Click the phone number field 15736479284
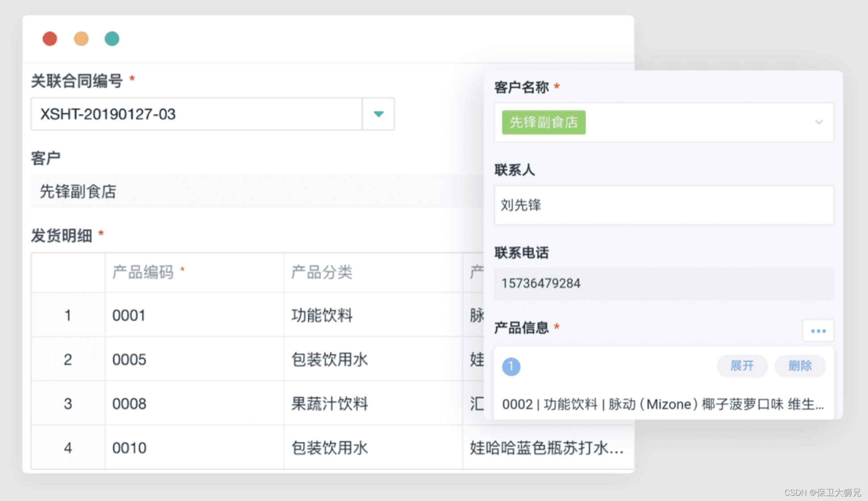The height and width of the screenshot is (501, 868). click(663, 284)
